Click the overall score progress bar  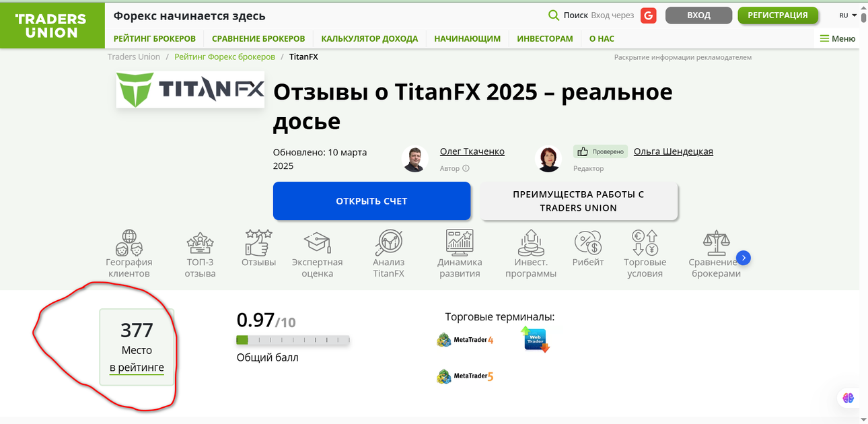pyautogui.click(x=293, y=340)
